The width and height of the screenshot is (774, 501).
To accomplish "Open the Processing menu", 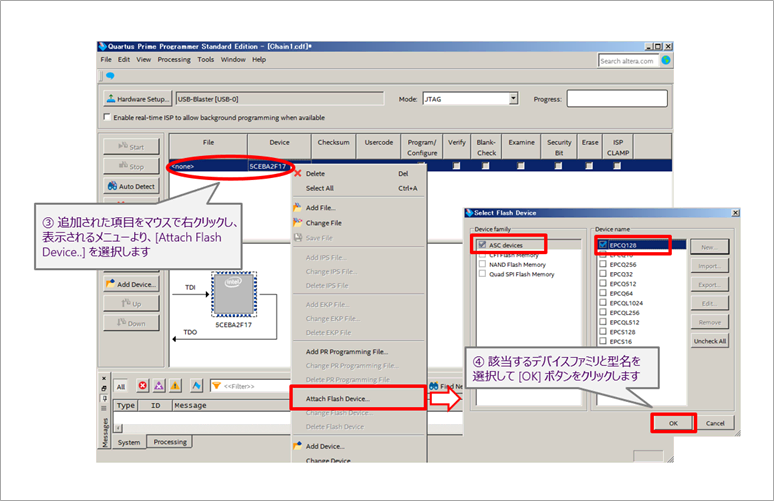I will [174, 60].
